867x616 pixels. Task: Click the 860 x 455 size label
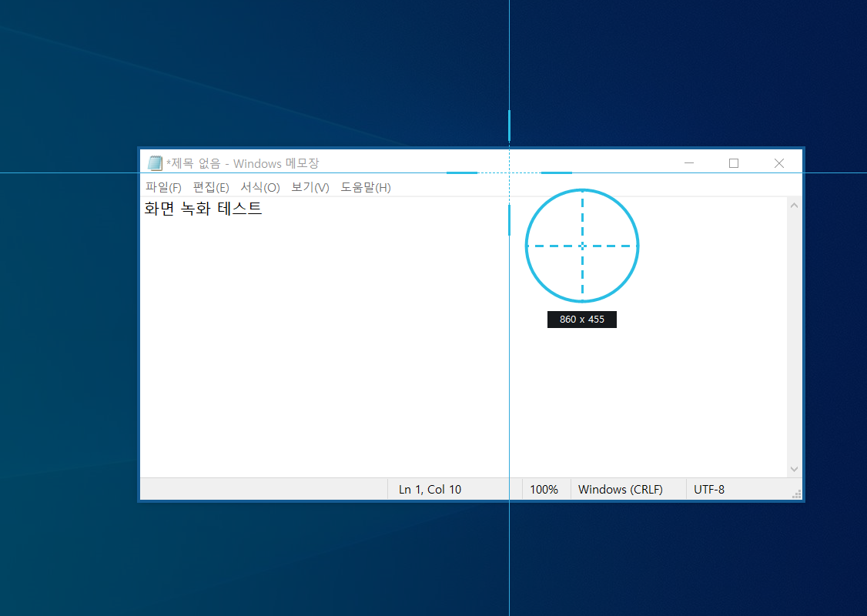[581, 319]
